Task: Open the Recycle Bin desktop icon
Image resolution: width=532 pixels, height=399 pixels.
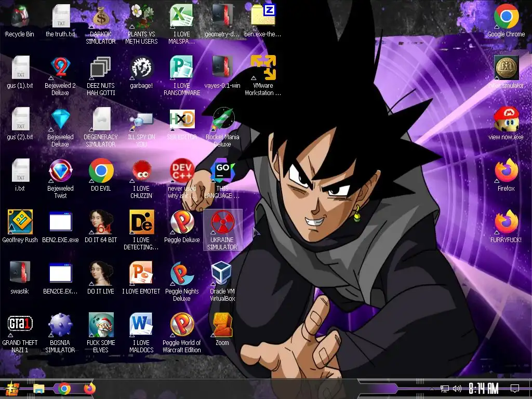Action: pos(20,21)
